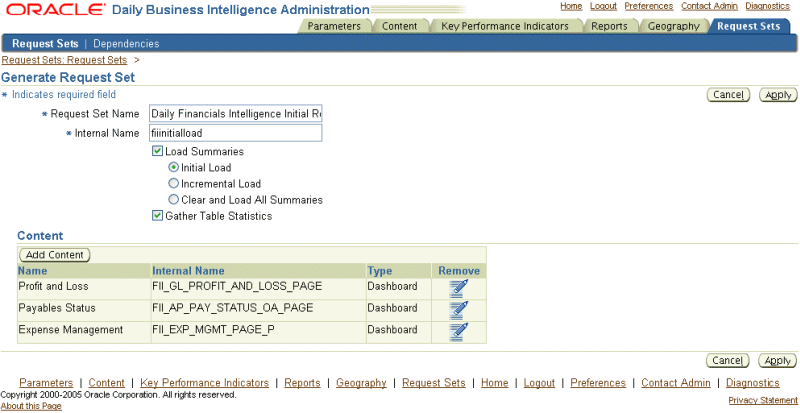Remove the Profit and Loss dashboard row
Image resolution: width=800 pixels, height=413 pixels.
coord(458,288)
